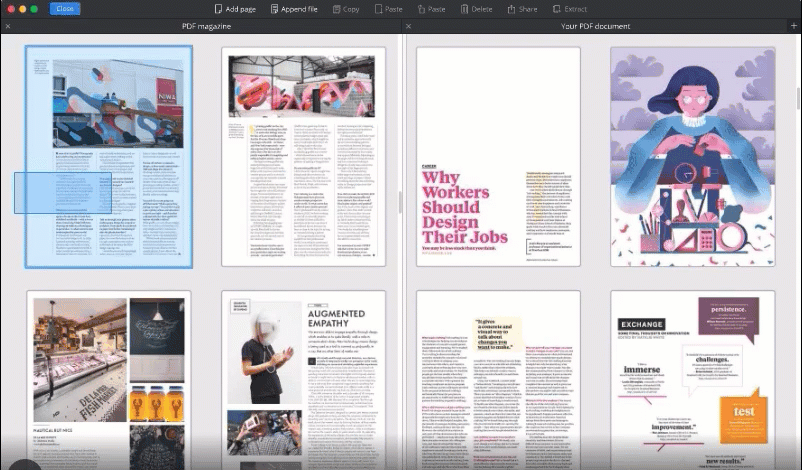The image size is (802, 470).
Task: Click the right pane vertical scrollbar
Action: click(x=798, y=98)
